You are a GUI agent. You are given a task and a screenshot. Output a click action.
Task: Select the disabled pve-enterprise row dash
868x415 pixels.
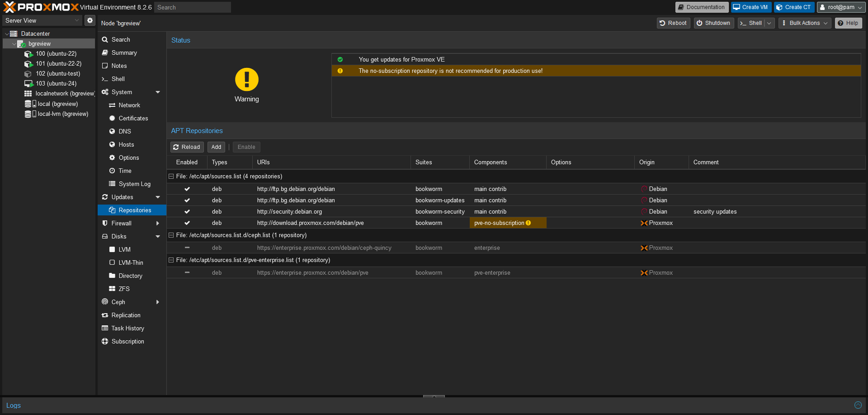coord(187,273)
